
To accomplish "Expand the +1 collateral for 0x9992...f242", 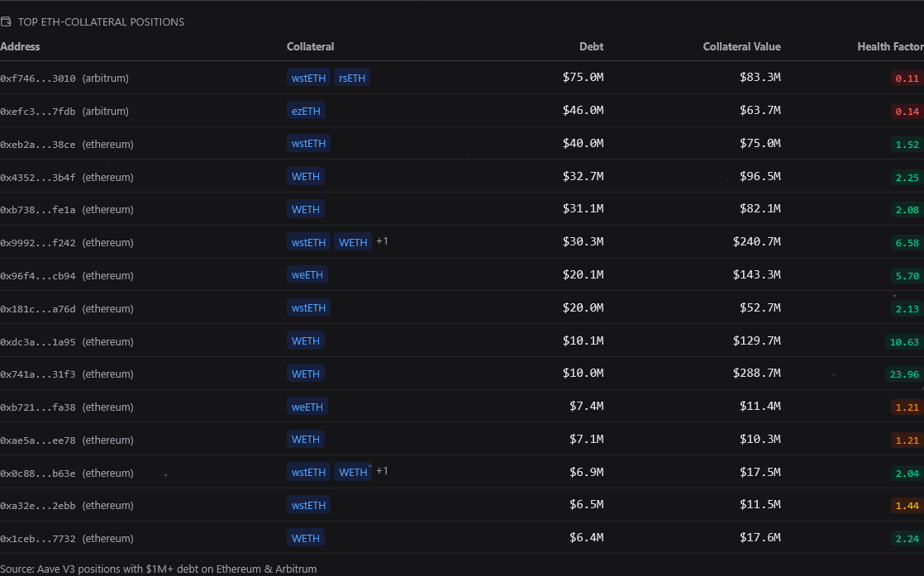I will coord(382,241).
